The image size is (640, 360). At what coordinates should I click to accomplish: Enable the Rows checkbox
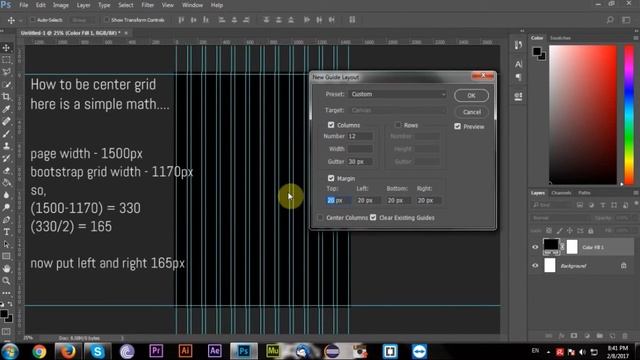pos(398,125)
